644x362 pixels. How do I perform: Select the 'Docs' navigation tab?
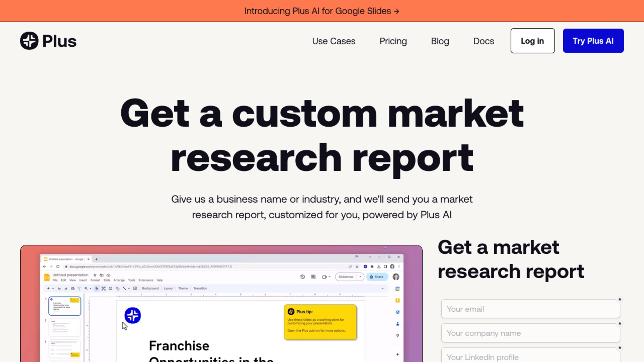click(x=484, y=41)
